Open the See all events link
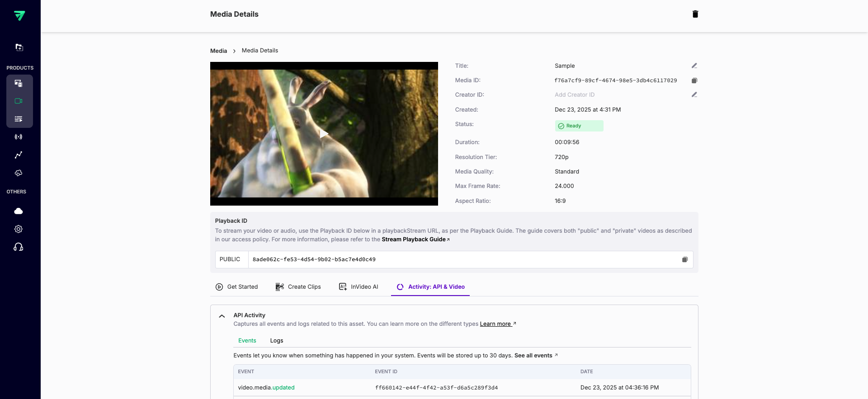 pos(536,356)
